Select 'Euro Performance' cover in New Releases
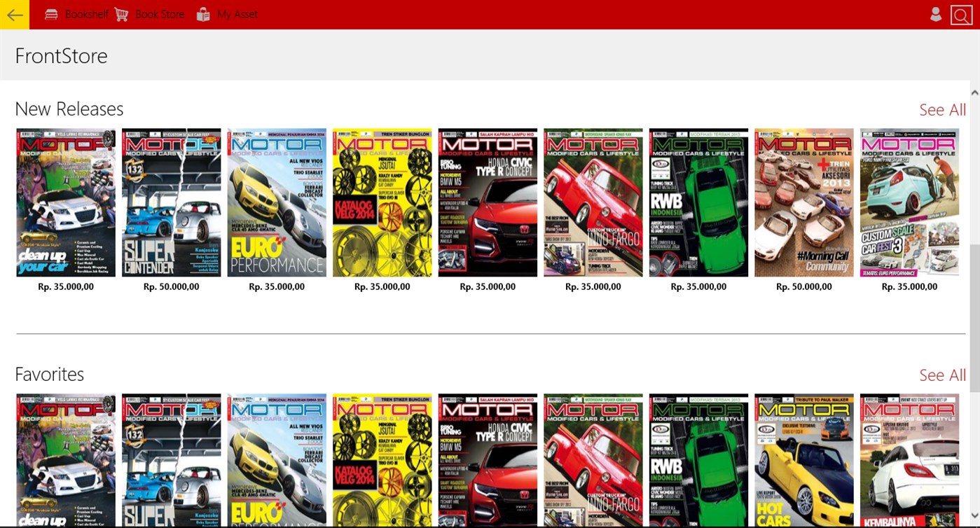Image resolution: width=980 pixels, height=528 pixels. (277, 202)
